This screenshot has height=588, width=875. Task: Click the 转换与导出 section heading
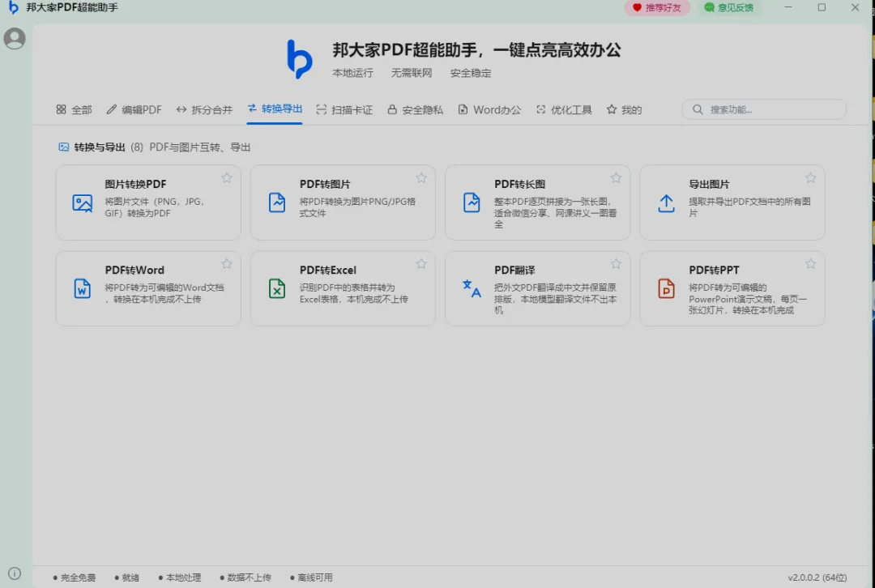tap(100, 147)
